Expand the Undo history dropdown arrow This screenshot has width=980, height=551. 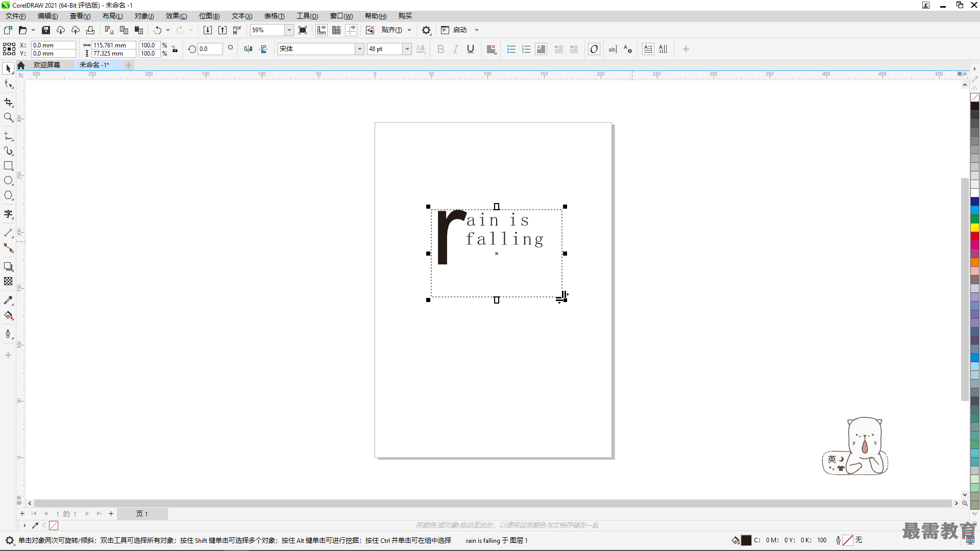tap(168, 30)
